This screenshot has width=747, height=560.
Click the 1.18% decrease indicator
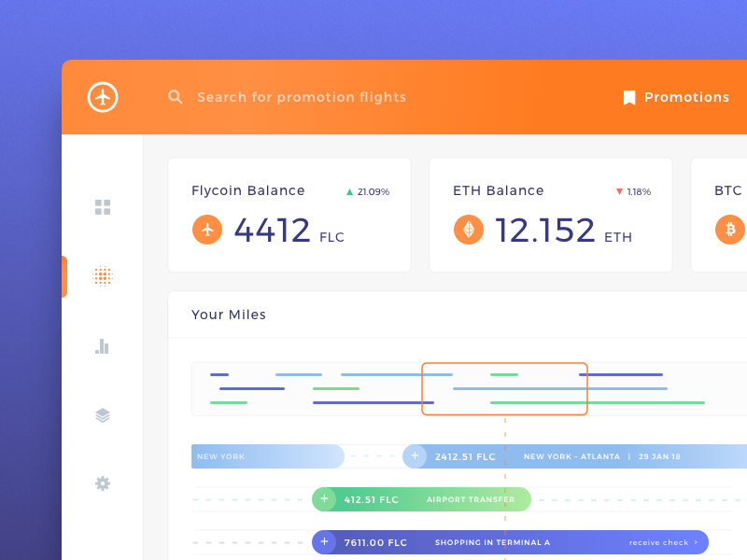(x=633, y=191)
